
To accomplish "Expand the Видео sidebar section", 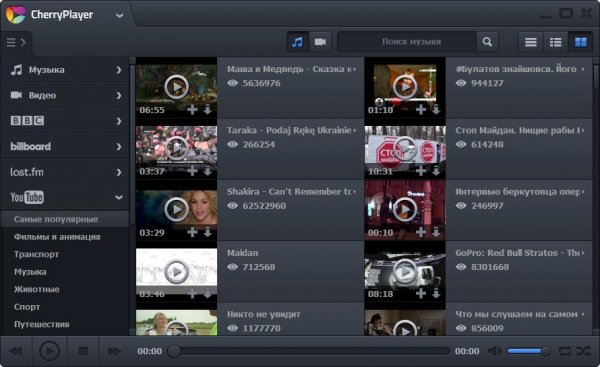I will 65,95.
